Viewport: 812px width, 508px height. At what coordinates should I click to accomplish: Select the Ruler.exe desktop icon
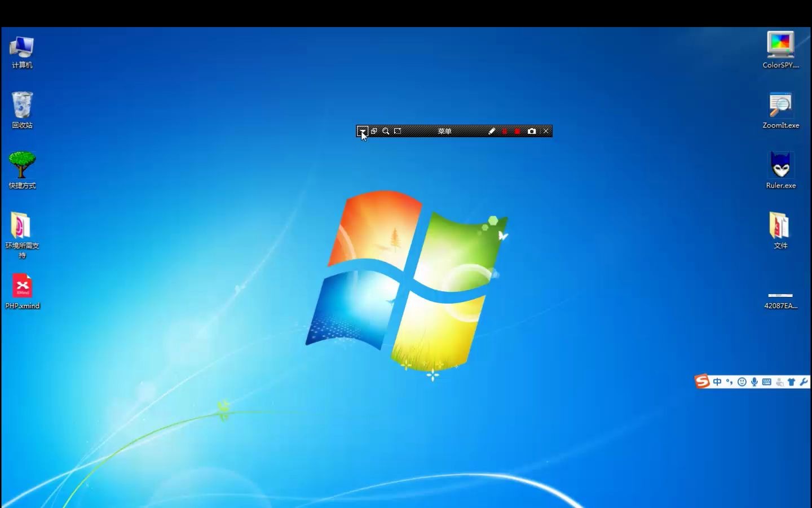[780, 170]
